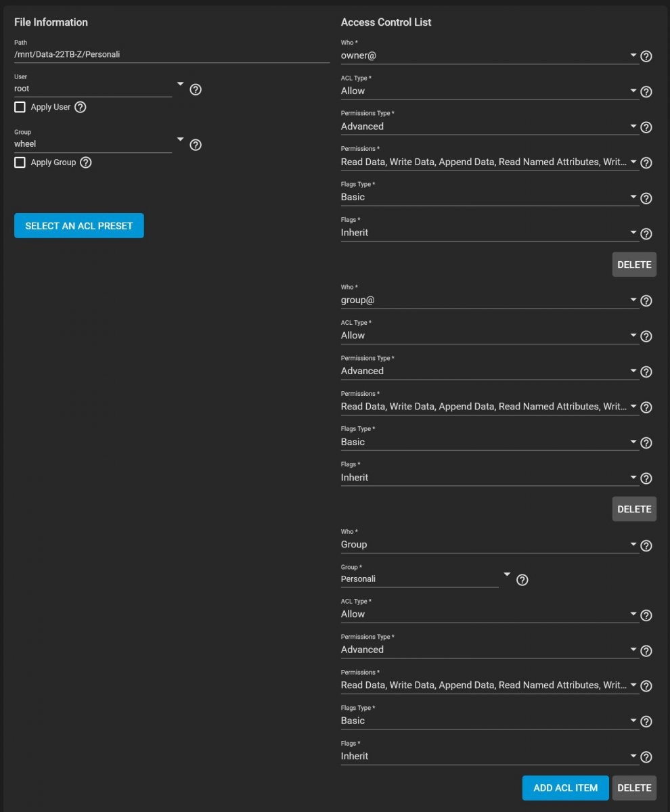Open help icon beside User root field
Viewport: 670px width, 812px height.
pos(196,89)
